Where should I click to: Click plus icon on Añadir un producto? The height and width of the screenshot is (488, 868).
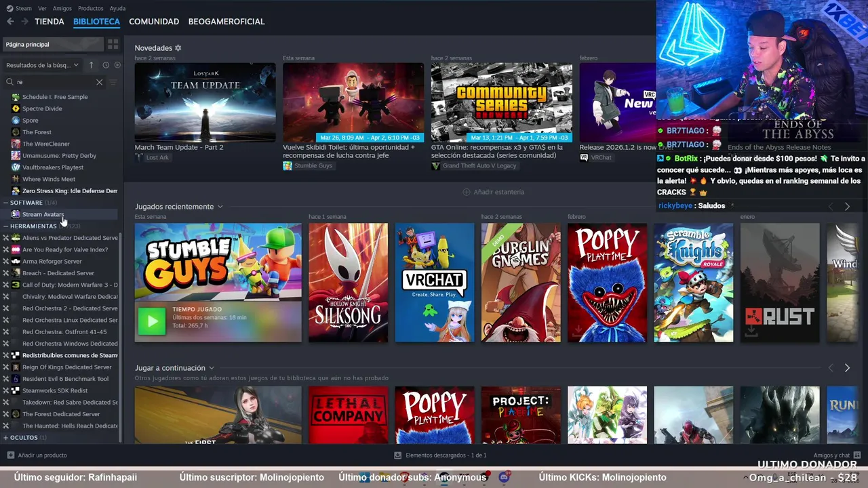(x=10, y=455)
